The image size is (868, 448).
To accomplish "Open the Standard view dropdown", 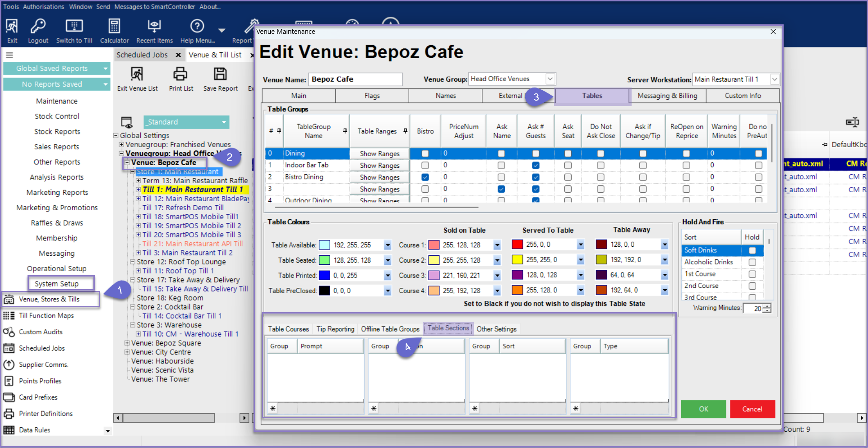I will pos(224,122).
